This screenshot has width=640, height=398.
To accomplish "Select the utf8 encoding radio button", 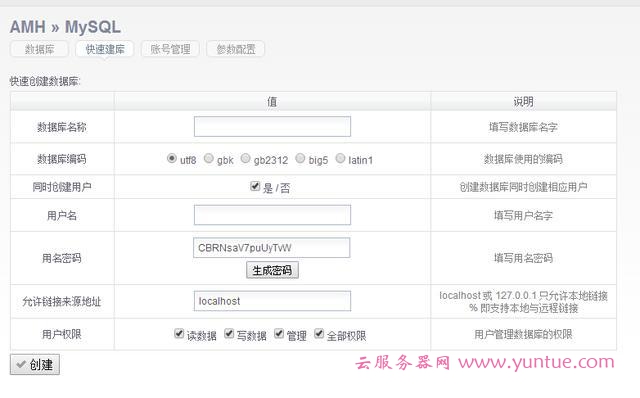I will click(172, 158).
